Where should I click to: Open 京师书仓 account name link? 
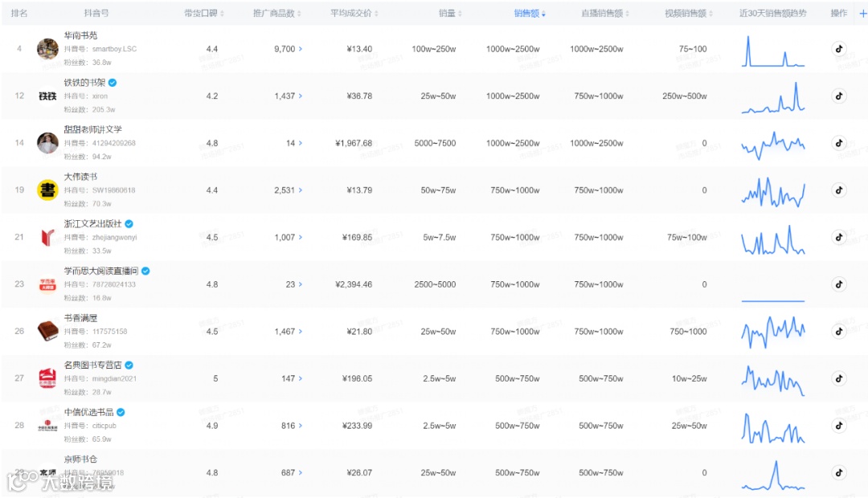(80, 459)
